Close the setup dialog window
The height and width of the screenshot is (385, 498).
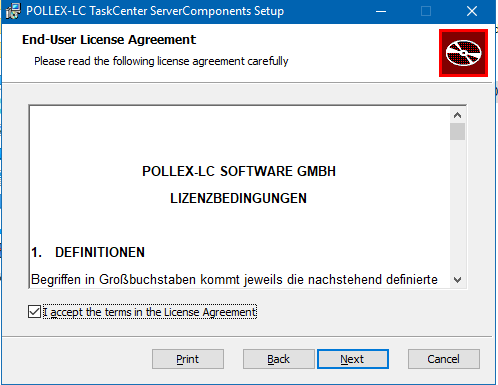click(472, 11)
